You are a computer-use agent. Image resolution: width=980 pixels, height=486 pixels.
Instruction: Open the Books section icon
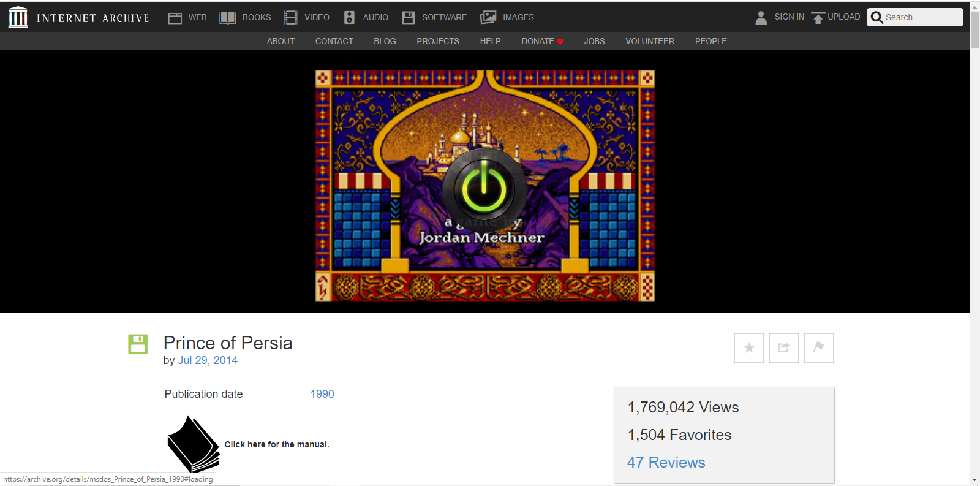click(x=228, y=18)
